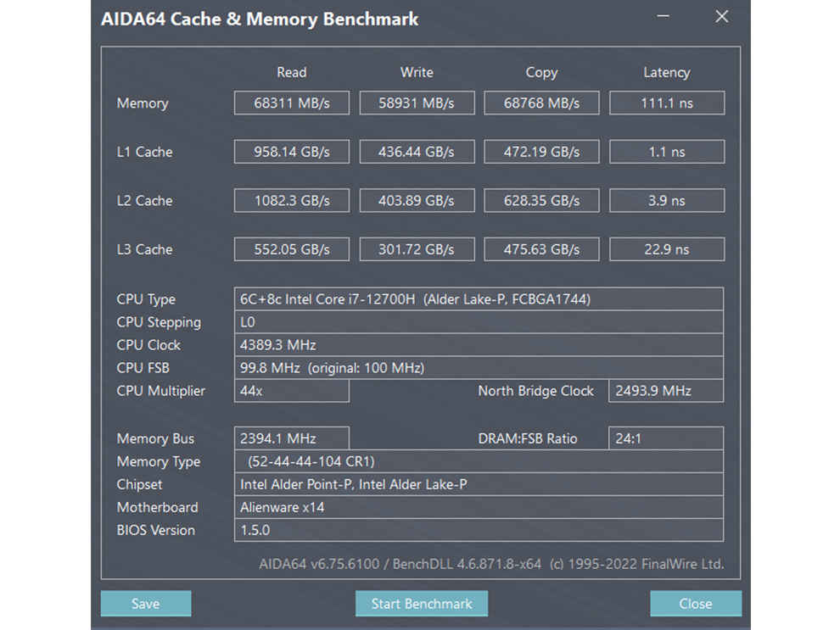Image resolution: width=840 pixels, height=630 pixels.
Task: Select L2 Cache Write 403.89 GB/s
Action: click(417, 200)
